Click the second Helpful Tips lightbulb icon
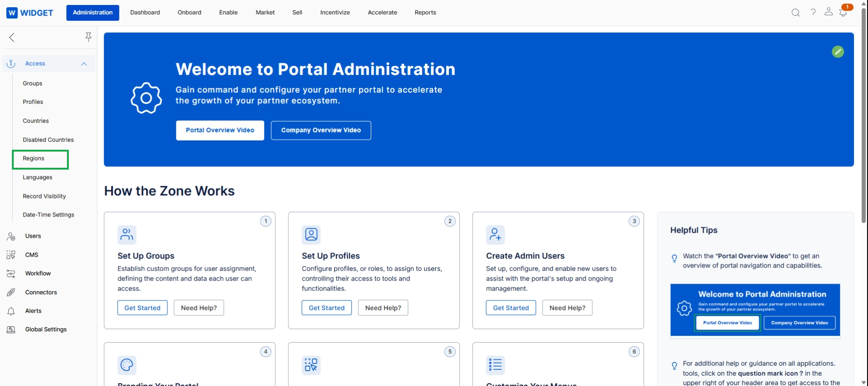Viewport: 868px width, 386px height. coord(675,366)
